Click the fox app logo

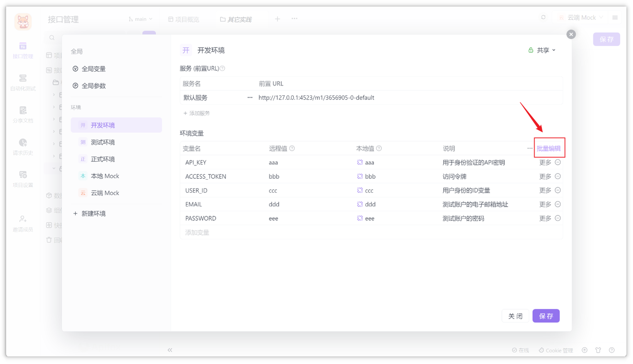23,21
